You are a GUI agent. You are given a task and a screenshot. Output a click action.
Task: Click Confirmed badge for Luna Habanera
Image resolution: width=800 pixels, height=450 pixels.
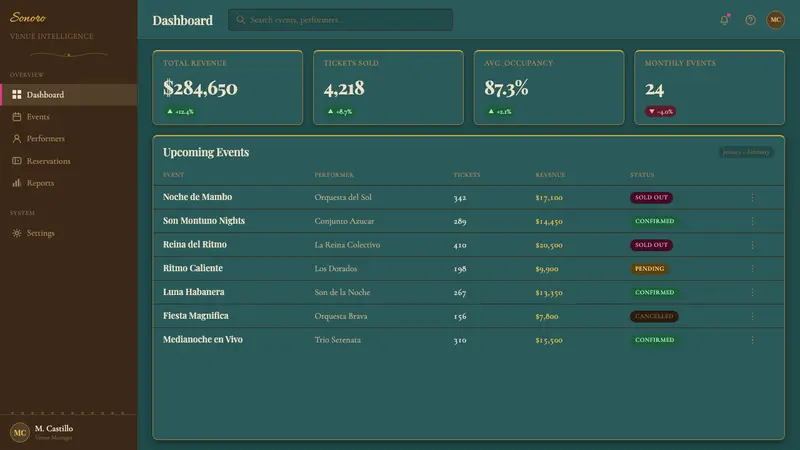tap(655, 292)
